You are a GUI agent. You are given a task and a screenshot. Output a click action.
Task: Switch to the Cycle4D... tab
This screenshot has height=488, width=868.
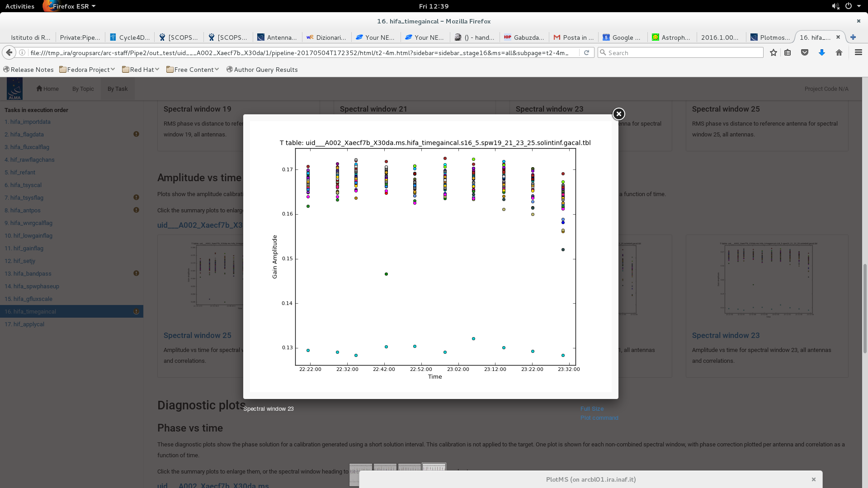point(130,38)
